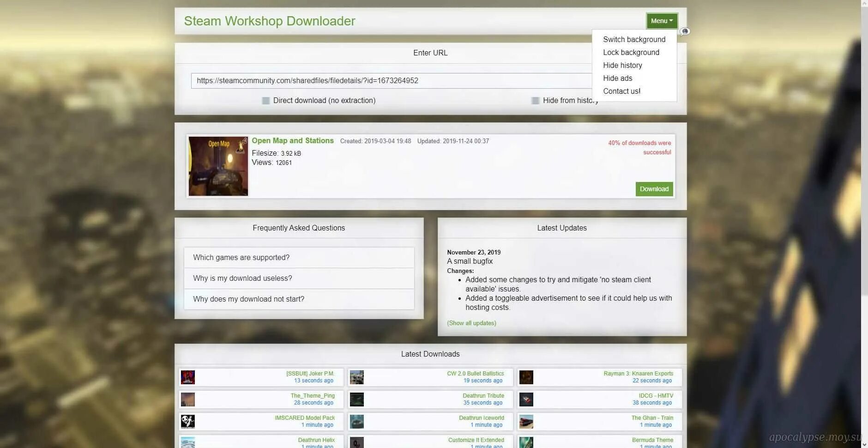The height and width of the screenshot is (448, 868).
Task: Click the green Download button
Action: tap(654, 189)
